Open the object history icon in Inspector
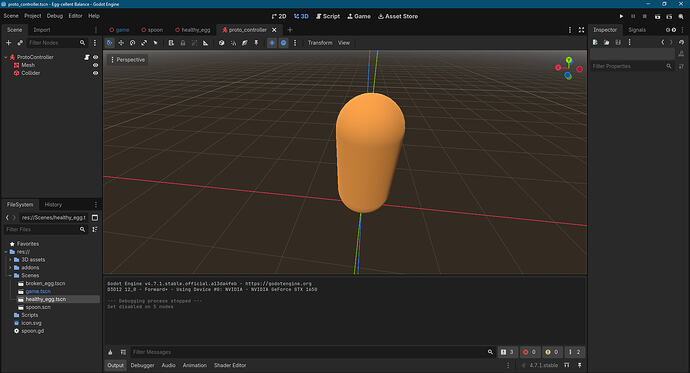Image resolution: width=690 pixels, height=373 pixels. pyautogui.click(x=681, y=42)
